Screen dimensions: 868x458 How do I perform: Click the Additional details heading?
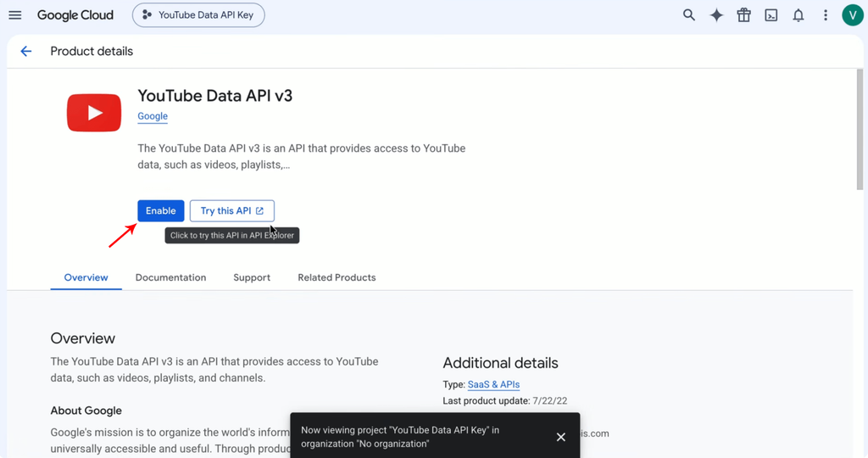500,363
